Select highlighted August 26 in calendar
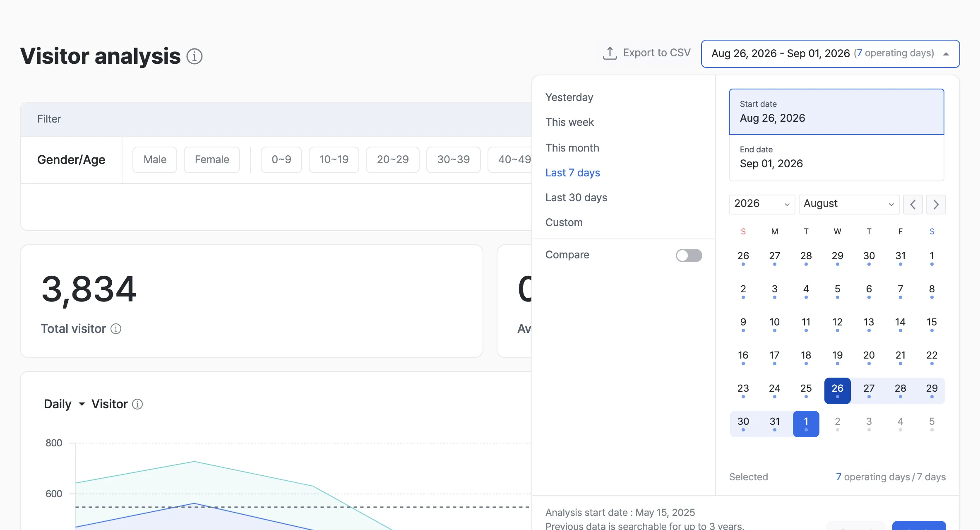This screenshot has width=980, height=530. tap(837, 390)
